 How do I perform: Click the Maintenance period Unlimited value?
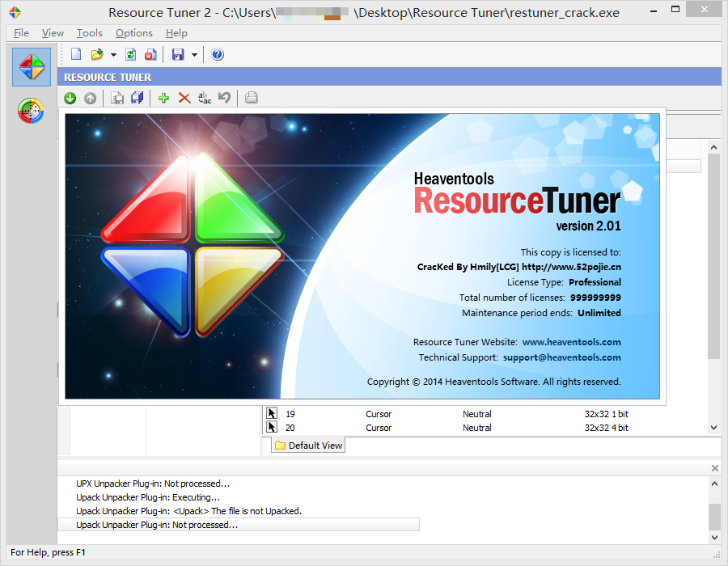[599, 313]
